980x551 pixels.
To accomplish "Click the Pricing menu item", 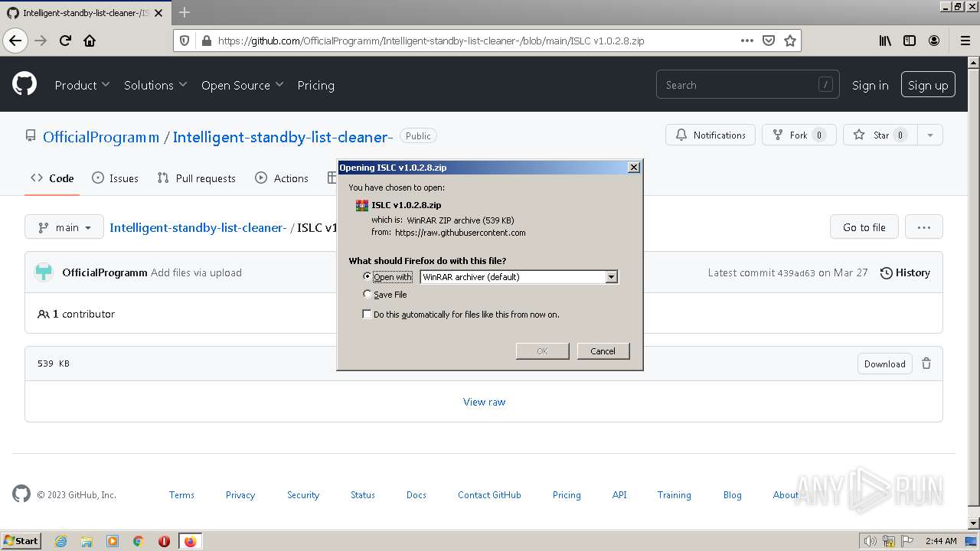I will (x=315, y=85).
